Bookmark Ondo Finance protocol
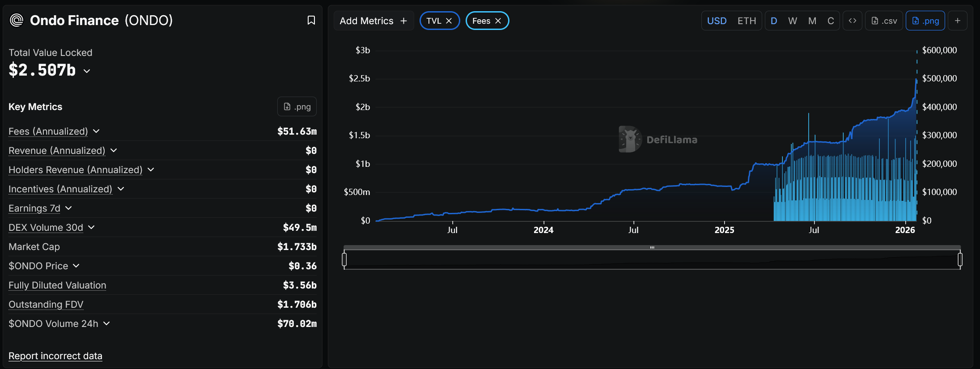The width and height of the screenshot is (980, 369). [x=311, y=20]
